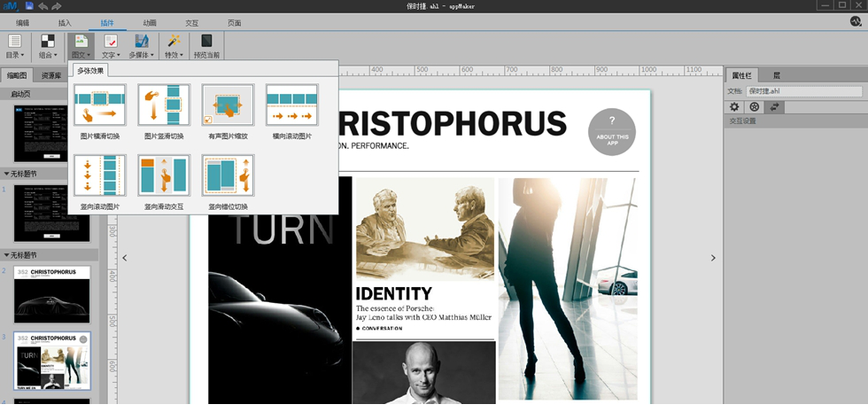The image size is (868, 420).
Task: Go to next page with right canvas arrow
Action: [x=712, y=258]
